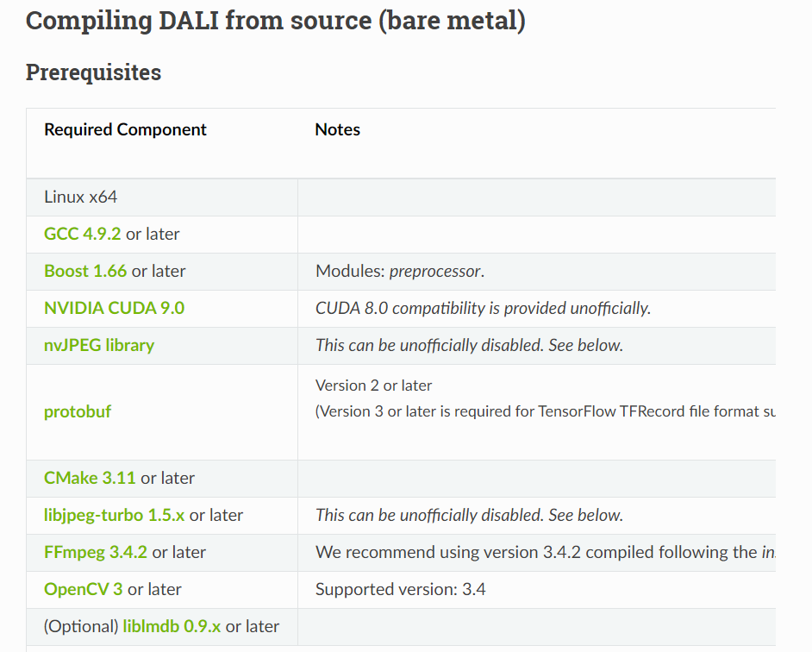Click the 'Modules: preprocessor' note

pyautogui.click(x=400, y=271)
